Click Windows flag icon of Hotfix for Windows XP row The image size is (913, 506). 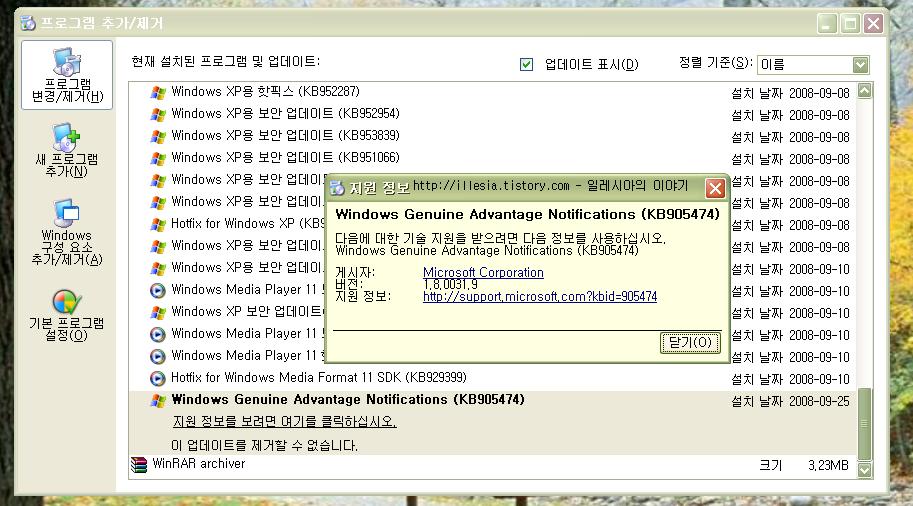click(x=158, y=224)
